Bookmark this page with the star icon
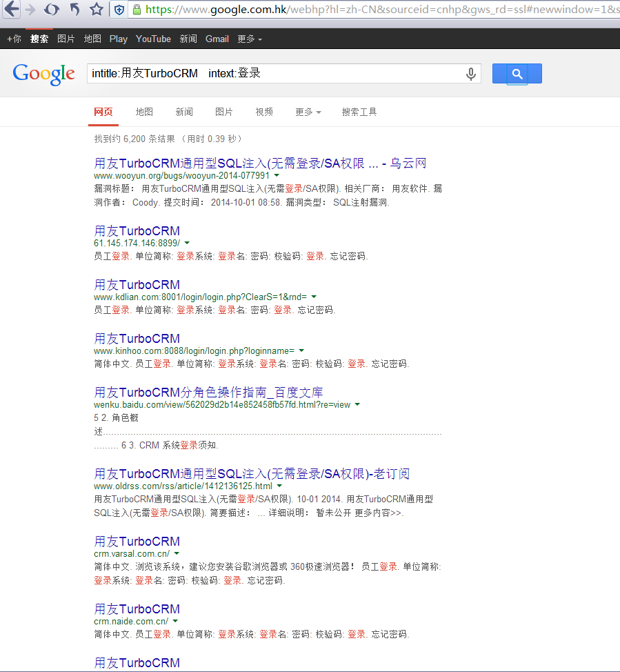Viewport: 620px width, 672px height. (x=97, y=10)
